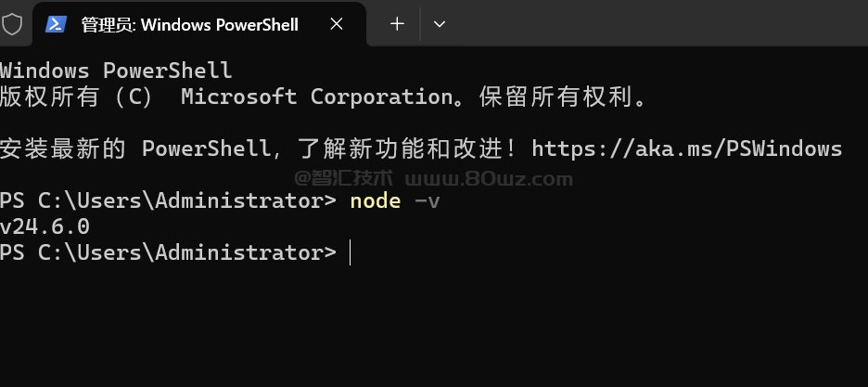Click the first PS C:\Users\Administrator> prompt
The image size is (868, 387).
pos(168,200)
